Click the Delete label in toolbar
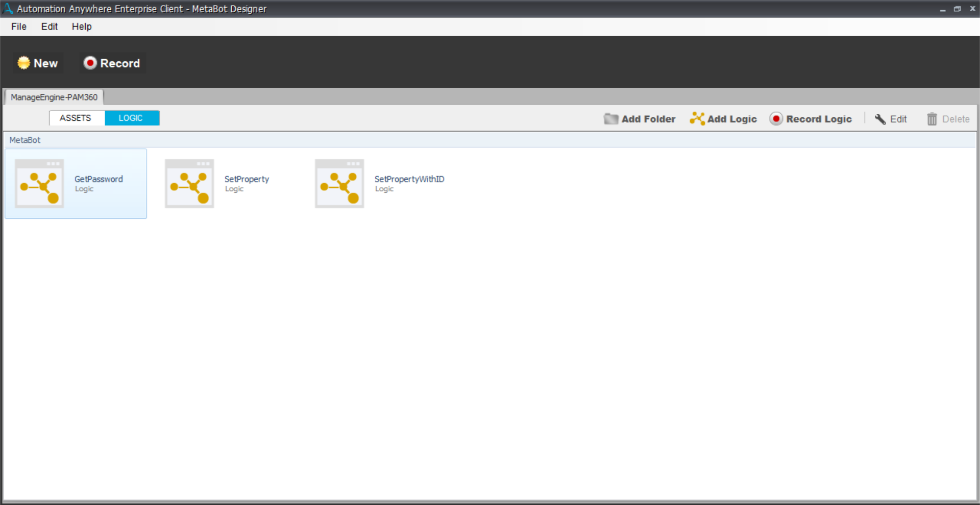The height and width of the screenshot is (505, 980). point(956,119)
